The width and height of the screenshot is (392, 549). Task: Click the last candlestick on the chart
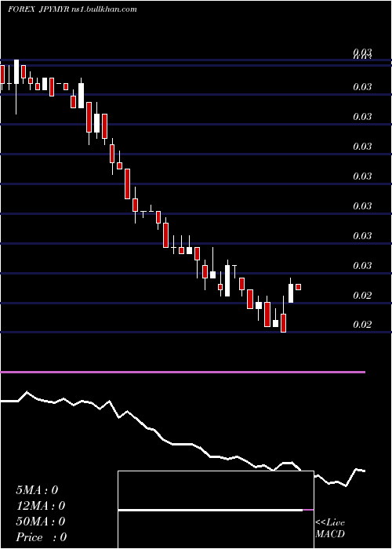click(x=298, y=287)
